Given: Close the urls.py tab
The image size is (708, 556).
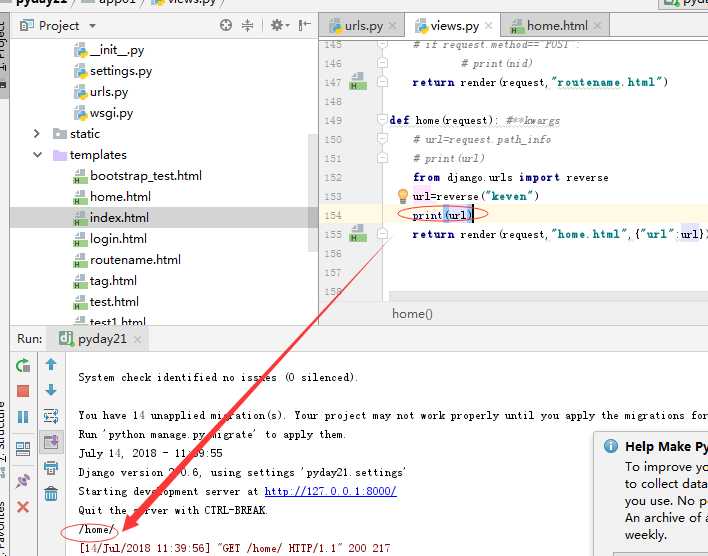Looking at the screenshot, I should coord(392,26).
